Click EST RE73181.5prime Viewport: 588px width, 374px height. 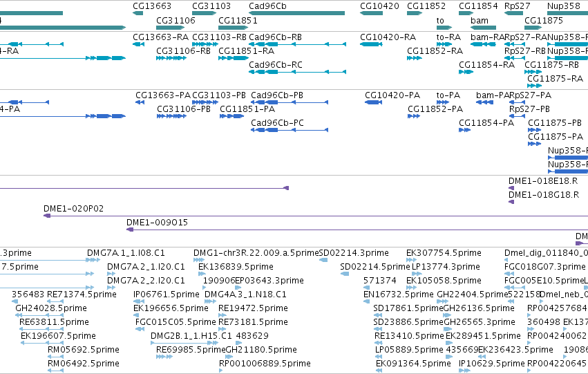(253, 322)
